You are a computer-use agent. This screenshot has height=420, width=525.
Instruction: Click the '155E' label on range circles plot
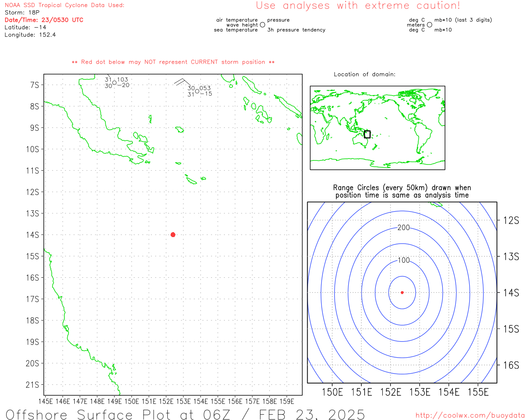coord(478,392)
